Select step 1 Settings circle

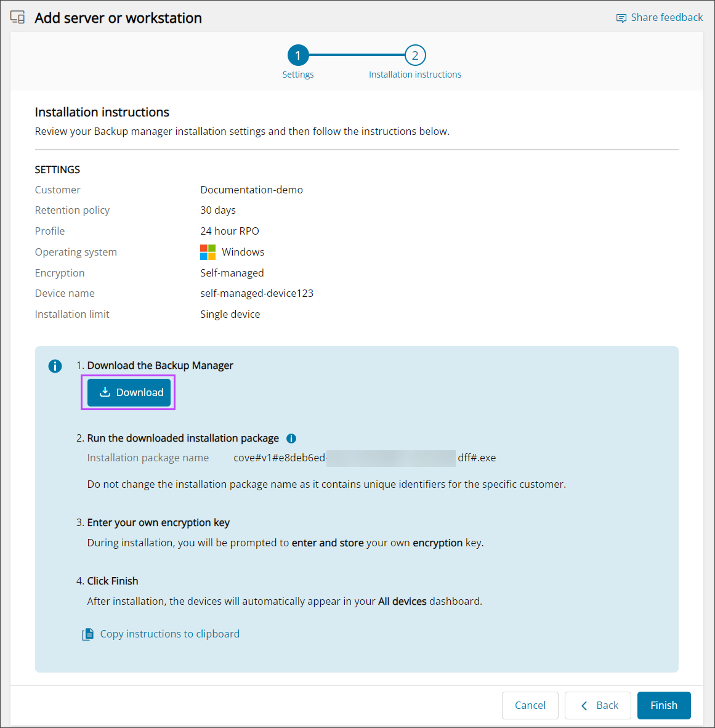pyautogui.click(x=298, y=55)
